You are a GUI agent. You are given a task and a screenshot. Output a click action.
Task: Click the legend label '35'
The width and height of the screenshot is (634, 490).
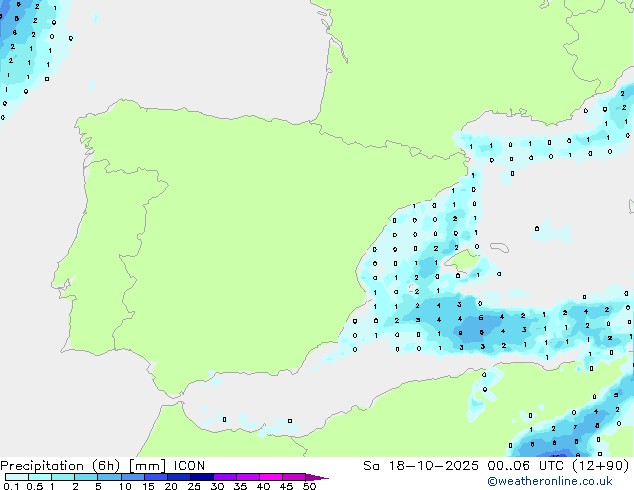point(240,486)
